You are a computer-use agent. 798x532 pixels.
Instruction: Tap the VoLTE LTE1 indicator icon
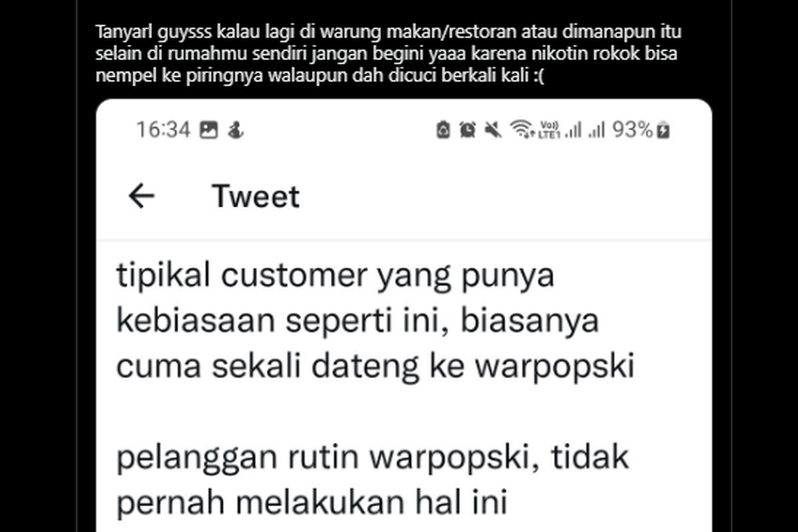click(549, 130)
